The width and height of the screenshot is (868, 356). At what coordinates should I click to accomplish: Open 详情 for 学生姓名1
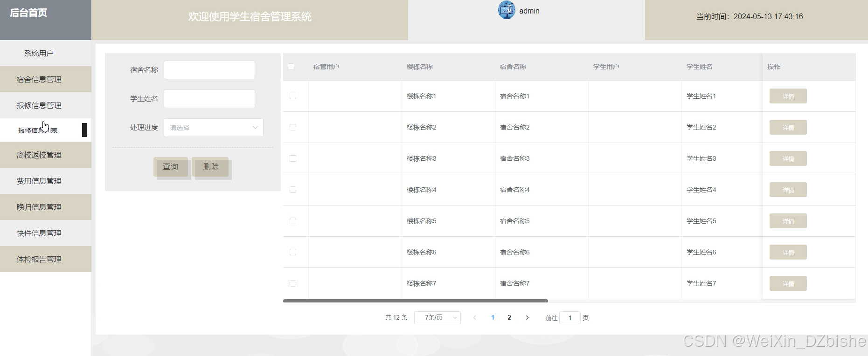point(788,96)
